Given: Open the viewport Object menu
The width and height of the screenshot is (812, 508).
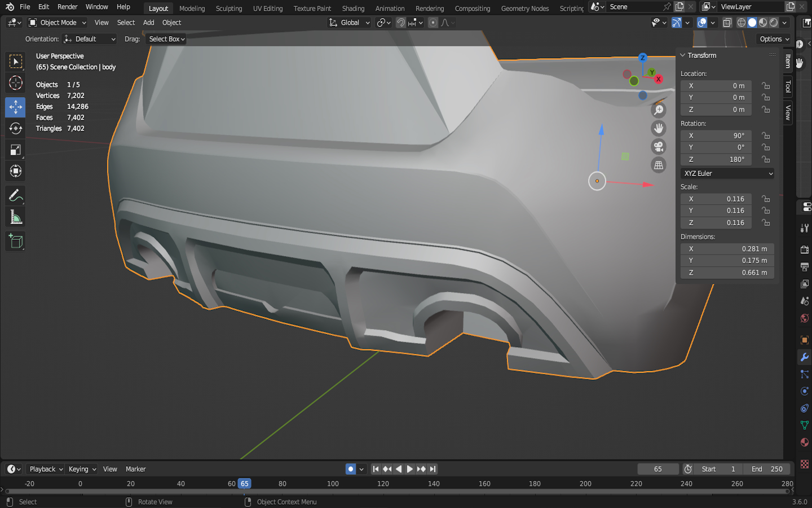Looking at the screenshot, I should (171, 23).
